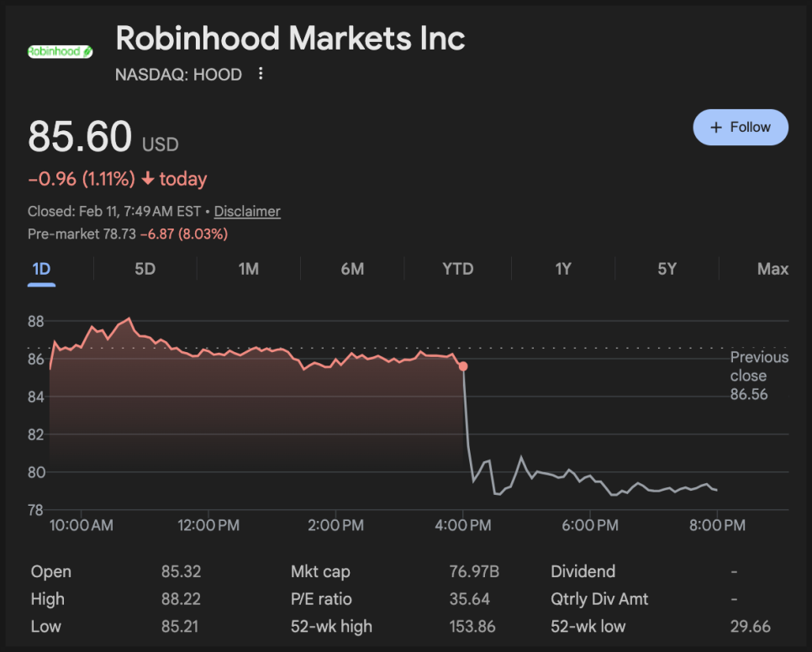This screenshot has height=652, width=812.
Task: Switch to the 6M time range tab
Action: (x=352, y=269)
